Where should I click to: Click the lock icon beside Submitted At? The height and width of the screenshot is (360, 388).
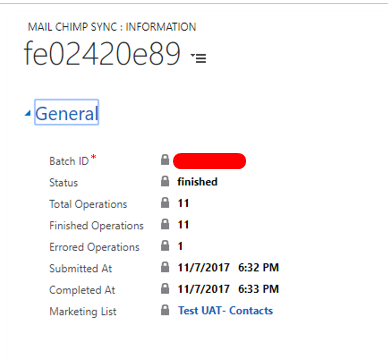[165, 267]
